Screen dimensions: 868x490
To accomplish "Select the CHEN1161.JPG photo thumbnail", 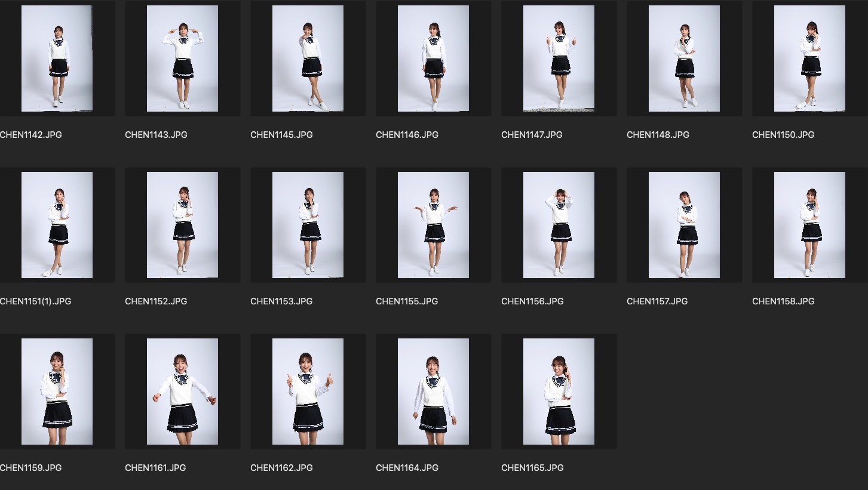I will pyautogui.click(x=182, y=392).
